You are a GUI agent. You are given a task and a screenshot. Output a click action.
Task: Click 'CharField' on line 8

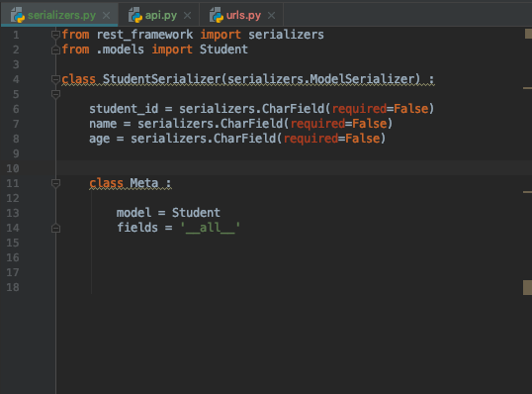tap(244, 139)
